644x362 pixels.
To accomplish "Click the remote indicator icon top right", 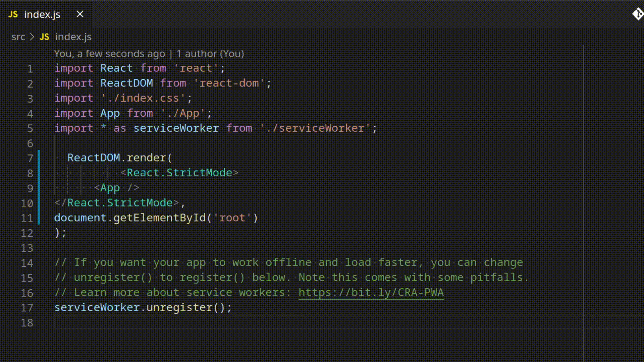I will [x=638, y=14].
